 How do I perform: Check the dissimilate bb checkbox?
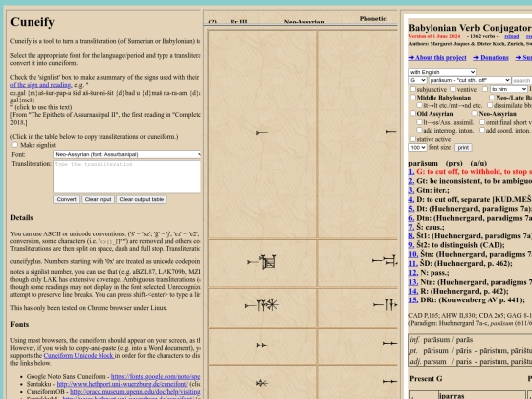pos(490,105)
